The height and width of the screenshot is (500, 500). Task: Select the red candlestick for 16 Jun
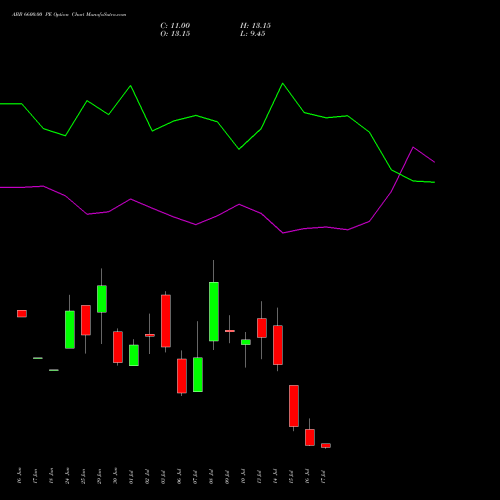[x=22, y=314]
